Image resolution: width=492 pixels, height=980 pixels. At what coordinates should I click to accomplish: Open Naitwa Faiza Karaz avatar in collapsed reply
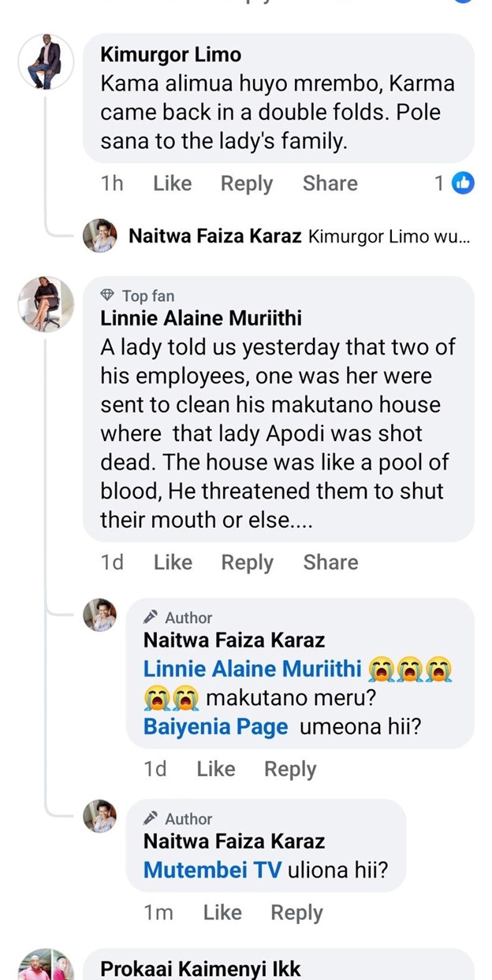point(100,236)
